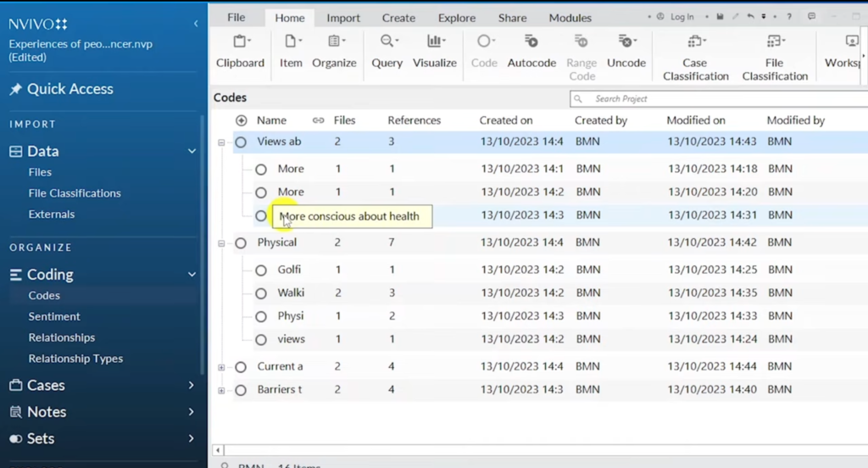Click the link column header icon
The height and width of the screenshot is (468, 868).
tap(318, 120)
